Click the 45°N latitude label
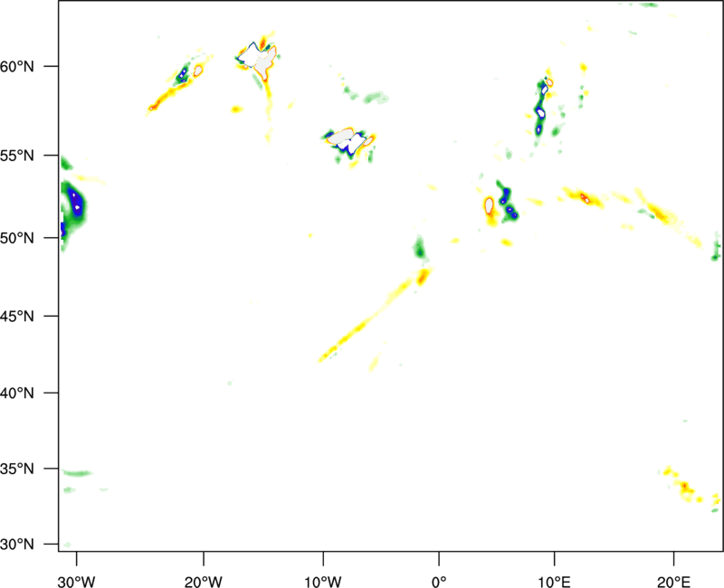The image size is (724, 588). [17, 317]
